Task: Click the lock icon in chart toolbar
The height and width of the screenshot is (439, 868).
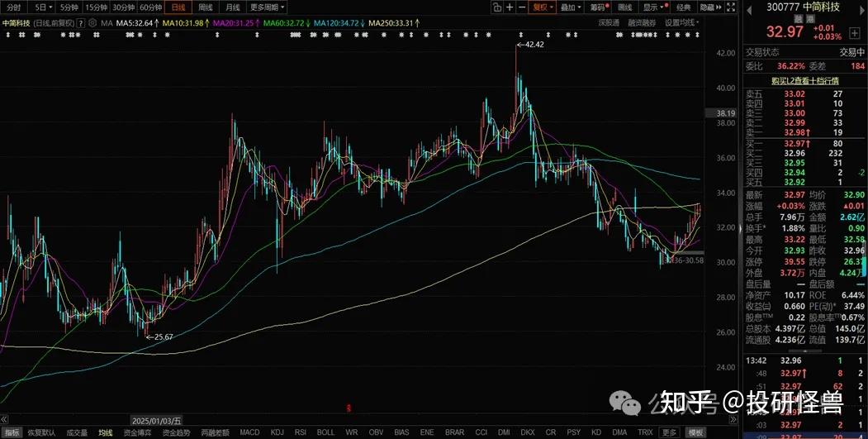Action: click(x=496, y=7)
